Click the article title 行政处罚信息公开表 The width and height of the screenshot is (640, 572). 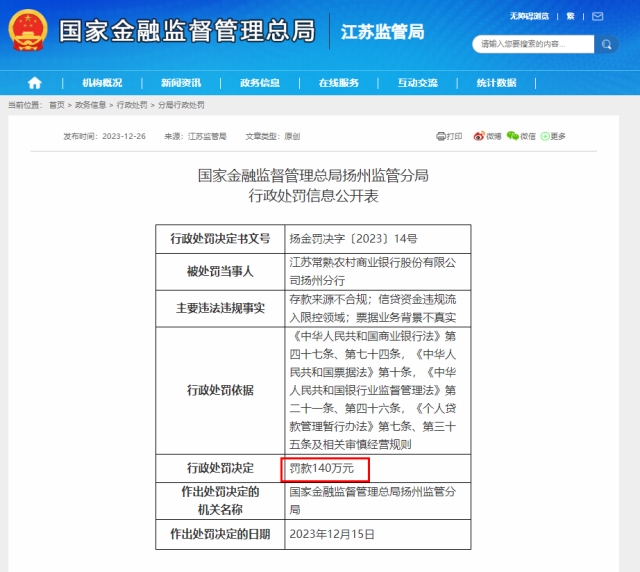[x=313, y=196]
